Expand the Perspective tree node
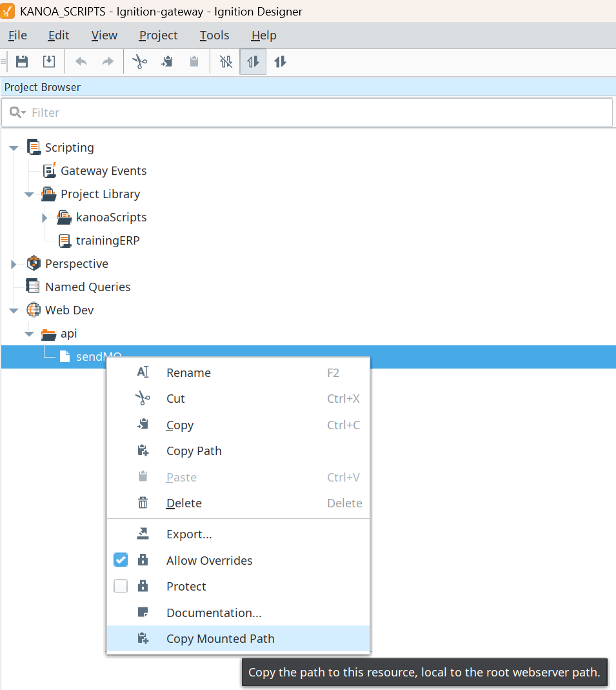616x690 pixels. 14,264
